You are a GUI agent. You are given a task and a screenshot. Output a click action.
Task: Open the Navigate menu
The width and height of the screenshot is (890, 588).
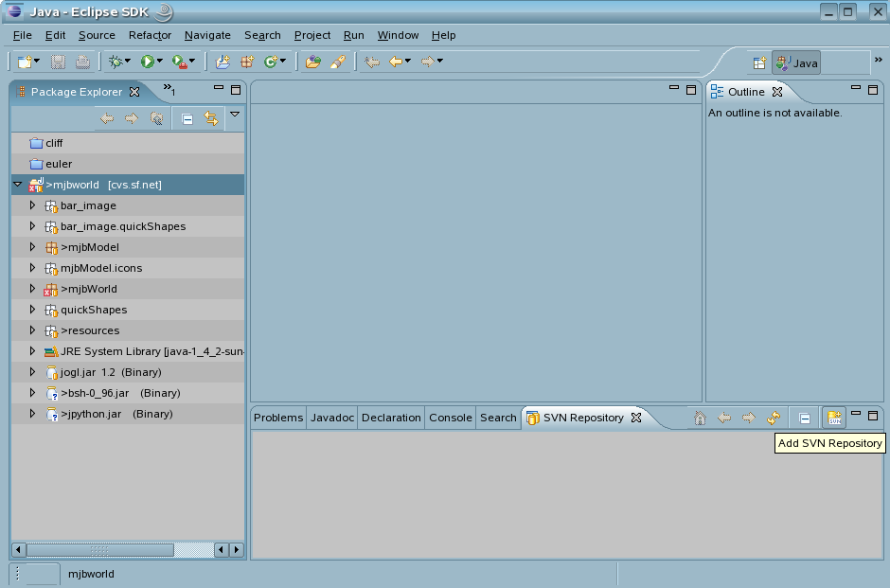tap(207, 35)
